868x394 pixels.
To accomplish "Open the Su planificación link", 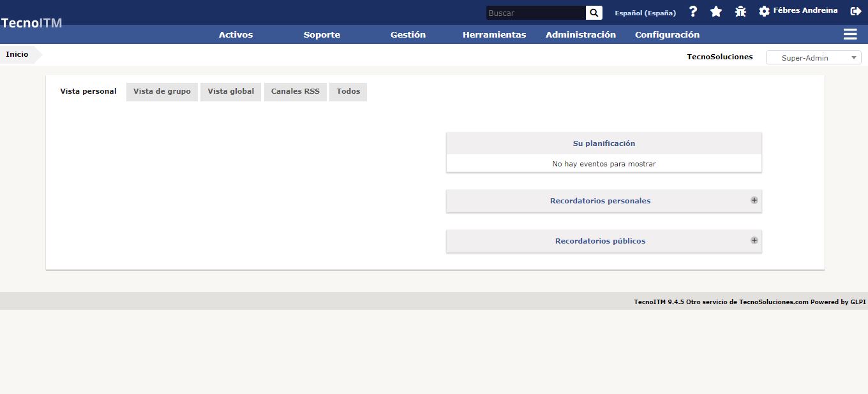I will [604, 143].
